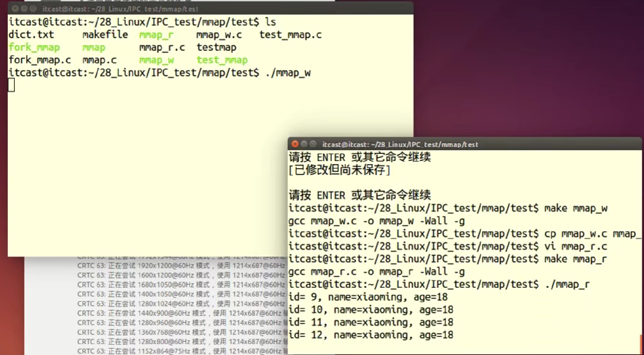
Task: Select the back terminal's title bar text
Action: point(120,9)
